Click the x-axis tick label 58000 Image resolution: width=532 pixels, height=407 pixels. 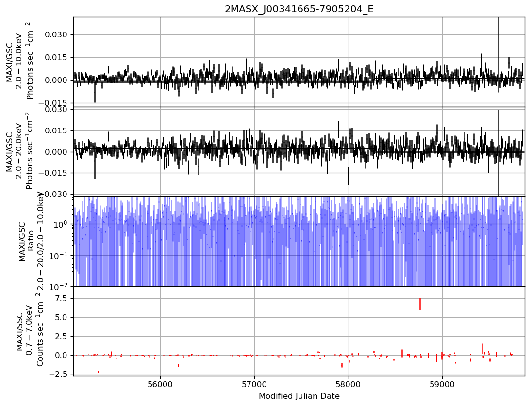click(349, 385)
